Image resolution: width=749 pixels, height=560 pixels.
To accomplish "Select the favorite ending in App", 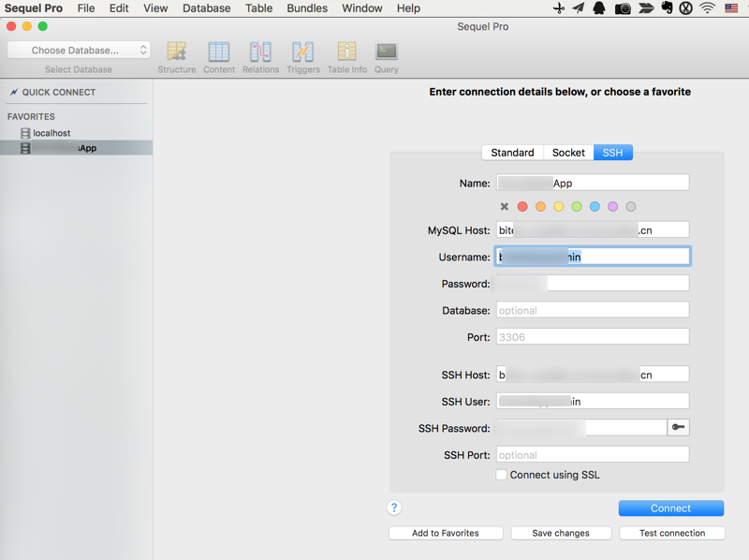I will pos(77,148).
